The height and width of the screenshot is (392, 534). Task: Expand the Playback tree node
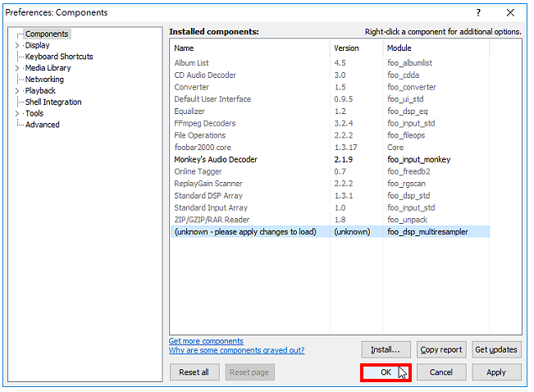(17, 90)
